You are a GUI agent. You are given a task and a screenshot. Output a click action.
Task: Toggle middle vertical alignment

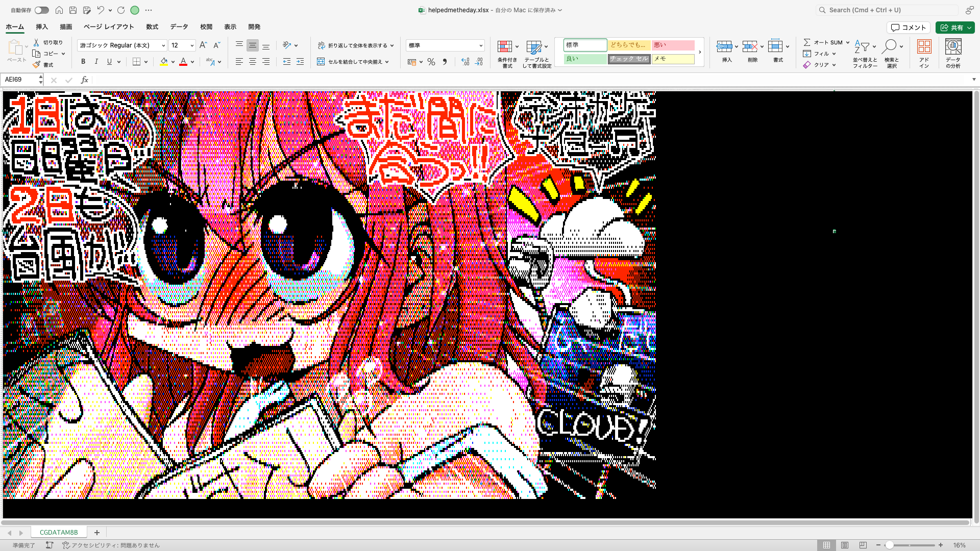[x=252, y=45]
